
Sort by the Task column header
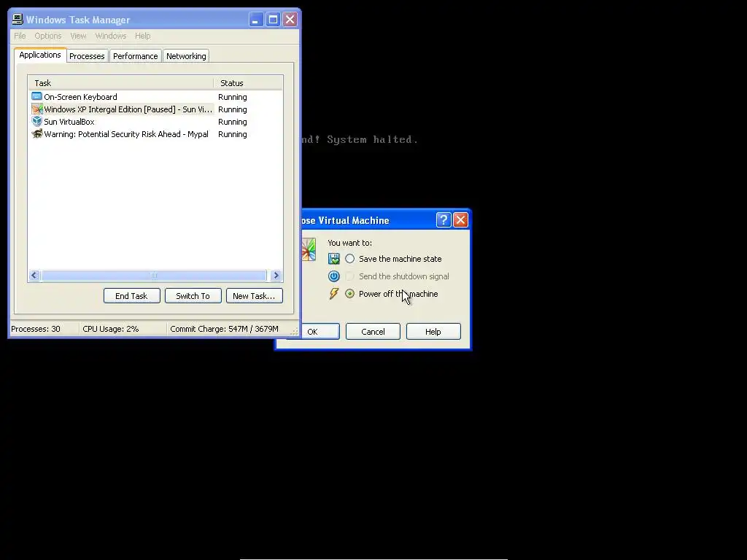[120, 83]
